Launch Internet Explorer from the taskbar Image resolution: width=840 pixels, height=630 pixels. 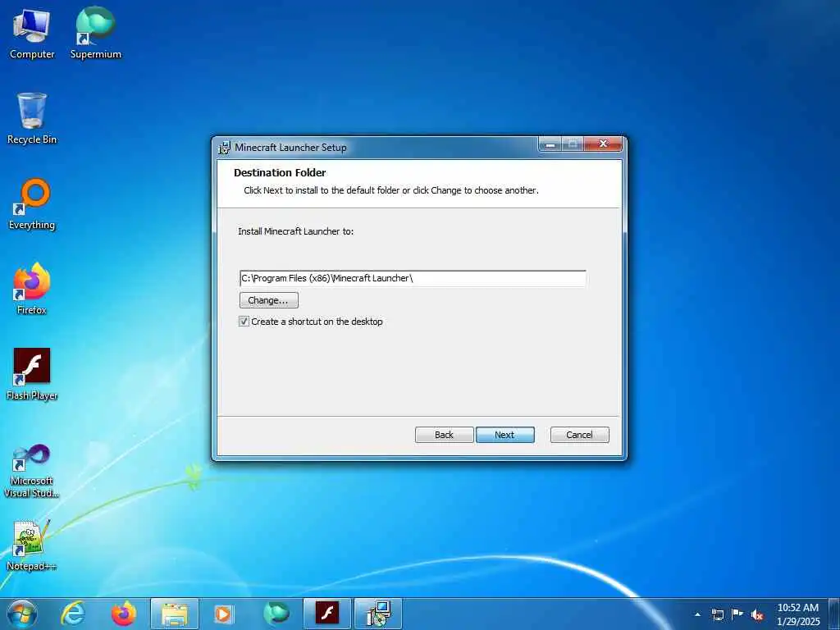coord(73,614)
